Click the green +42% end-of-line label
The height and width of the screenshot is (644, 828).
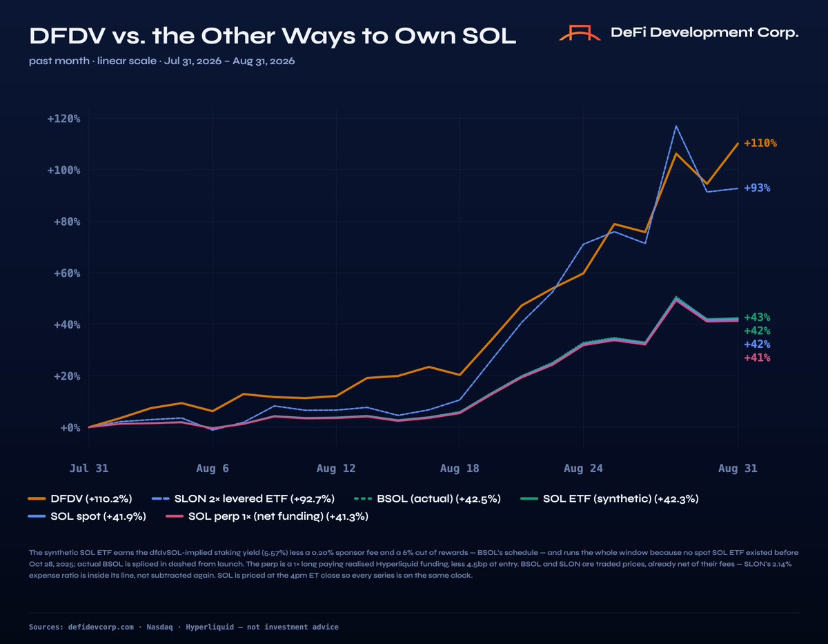pos(757,331)
